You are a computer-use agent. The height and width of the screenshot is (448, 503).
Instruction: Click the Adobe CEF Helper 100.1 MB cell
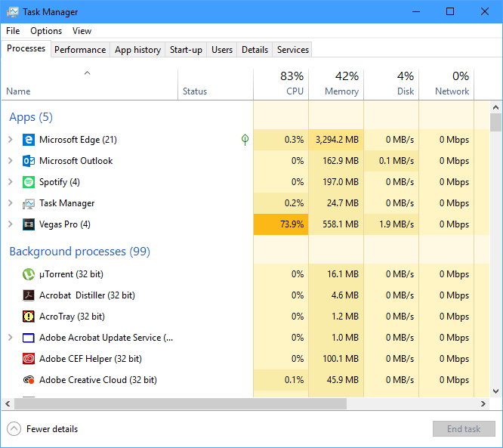pyautogui.click(x=336, y=359)
